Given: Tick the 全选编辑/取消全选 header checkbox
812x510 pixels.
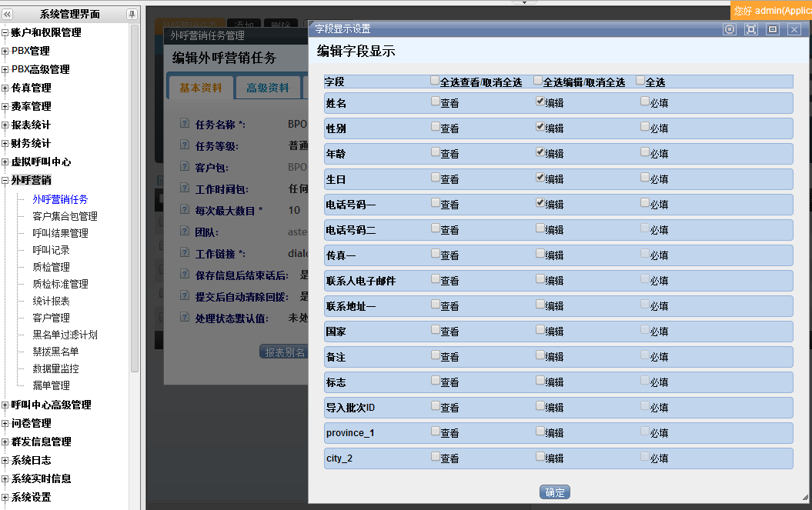Looking at the screenshot, I should click(539, 81).
